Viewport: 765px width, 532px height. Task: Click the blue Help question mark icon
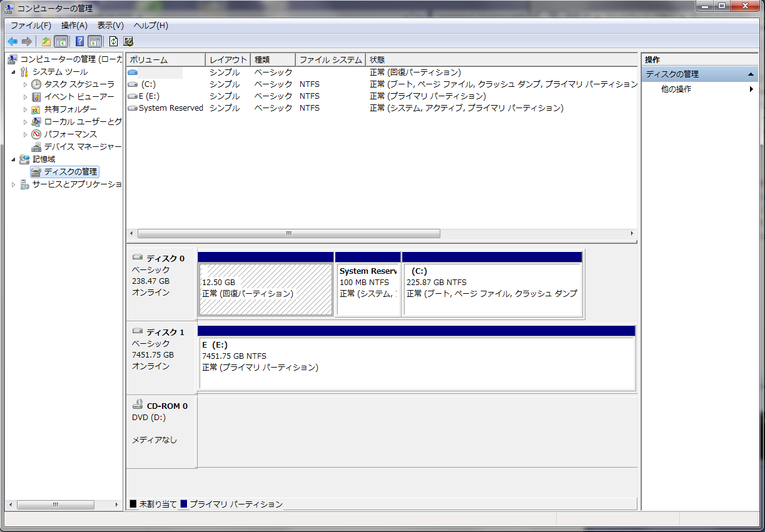[x=79, y=42]
